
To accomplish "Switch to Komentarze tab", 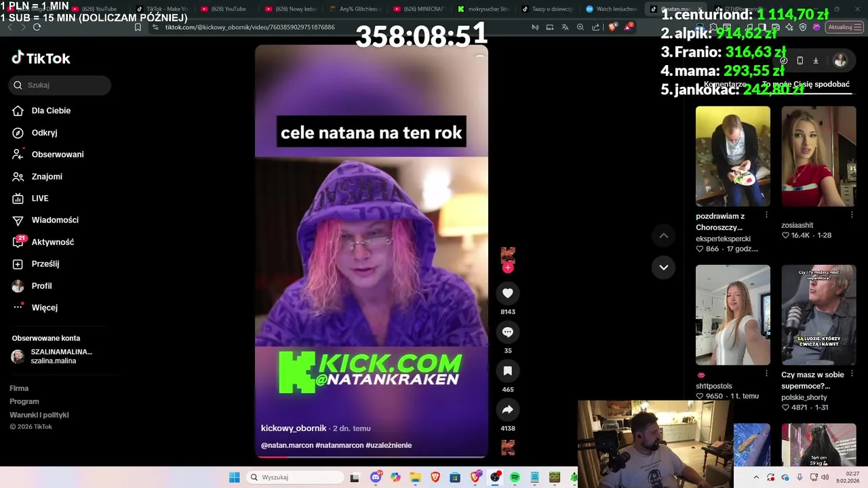I will pos(724,85).
